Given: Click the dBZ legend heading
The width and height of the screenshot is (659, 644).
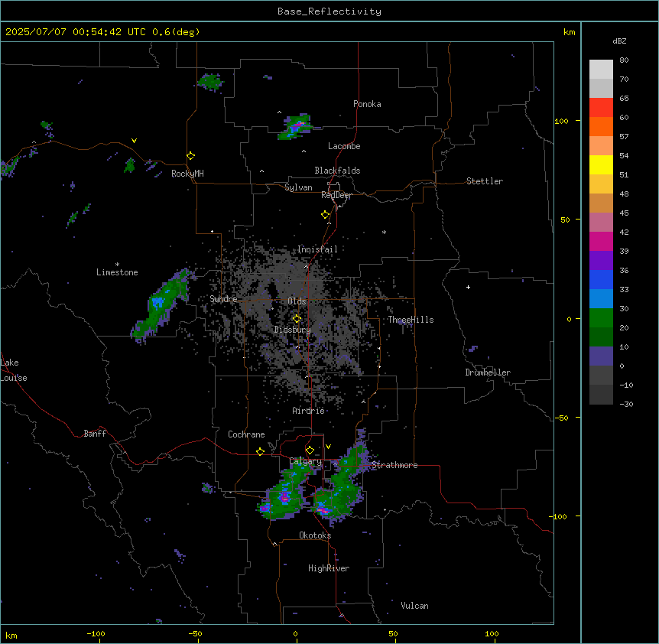Looking at the screenshot, I should [619, 41].
